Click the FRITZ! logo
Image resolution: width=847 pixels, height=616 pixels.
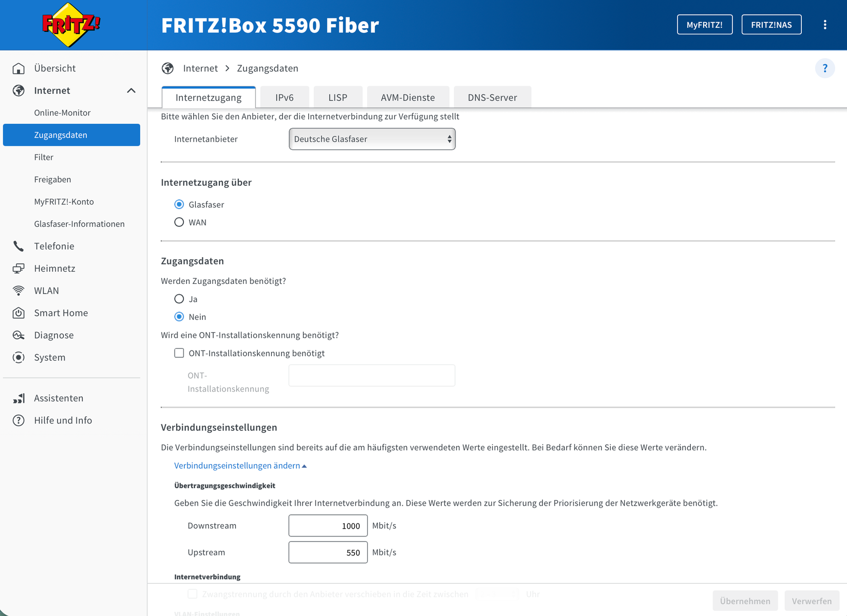point(71,25)
